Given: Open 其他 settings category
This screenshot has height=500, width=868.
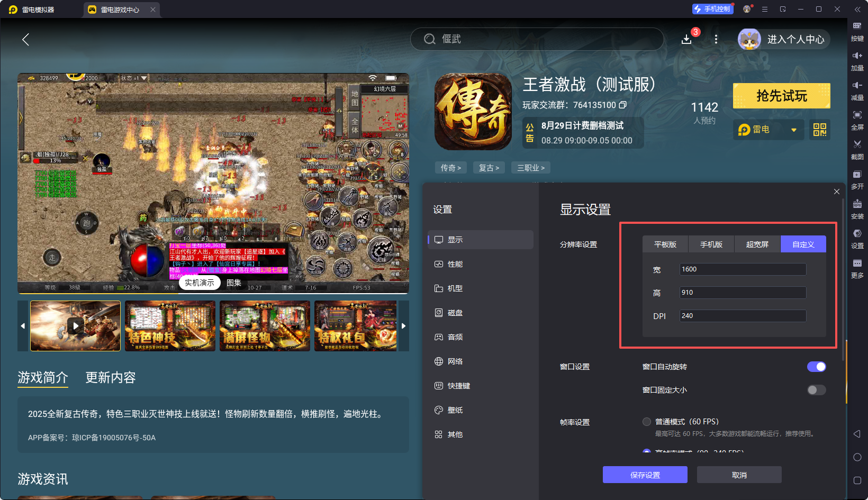Looking at the screenshot, I should 481,434.
